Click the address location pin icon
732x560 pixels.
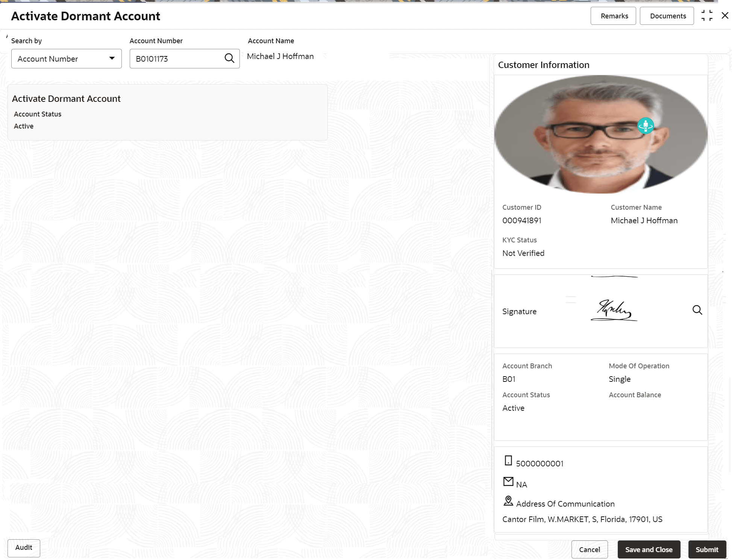508,501
